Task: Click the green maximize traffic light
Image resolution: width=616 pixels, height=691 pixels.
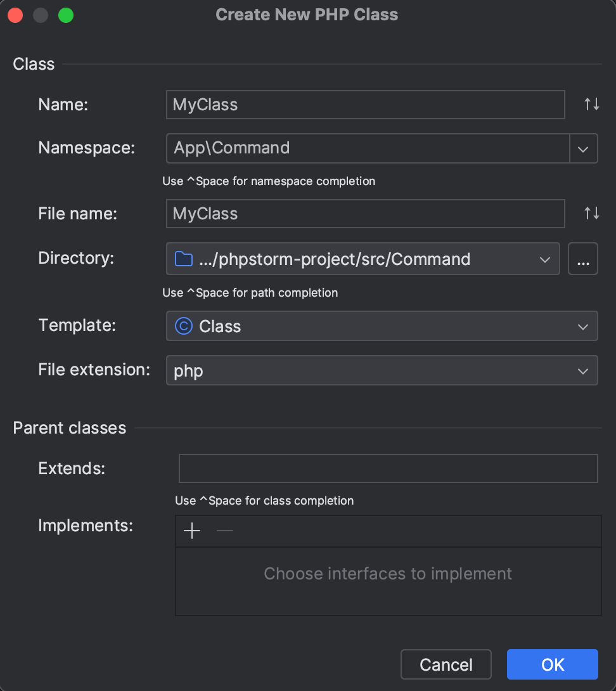Action: click(x=65, y=15)
